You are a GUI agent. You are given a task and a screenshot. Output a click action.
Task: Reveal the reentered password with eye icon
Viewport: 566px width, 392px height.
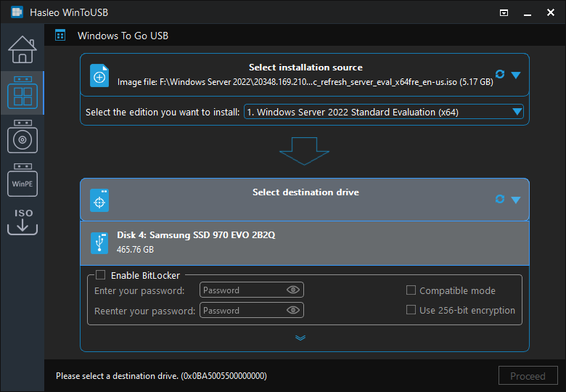293,310
